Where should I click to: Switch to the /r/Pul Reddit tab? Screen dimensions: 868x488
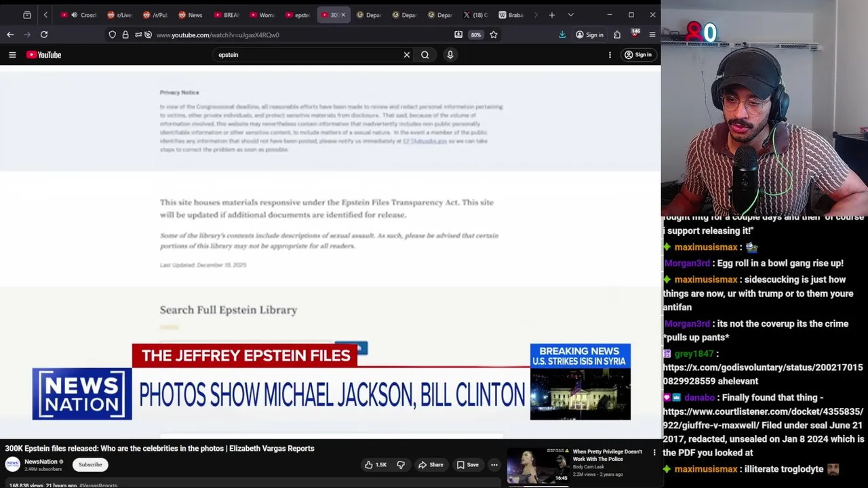pyautogui.click(x=155, y=15)
